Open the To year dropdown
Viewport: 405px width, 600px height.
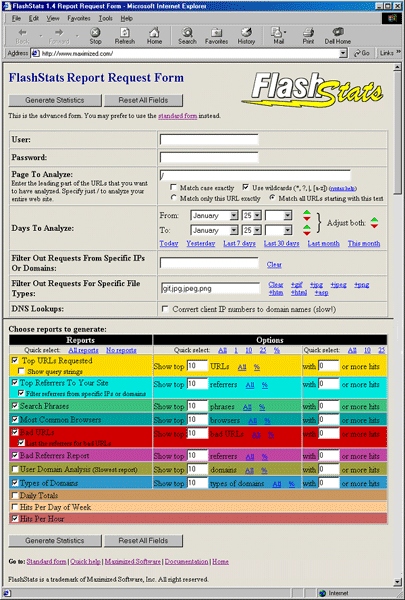pyautogui.click(x=288, y=230)
